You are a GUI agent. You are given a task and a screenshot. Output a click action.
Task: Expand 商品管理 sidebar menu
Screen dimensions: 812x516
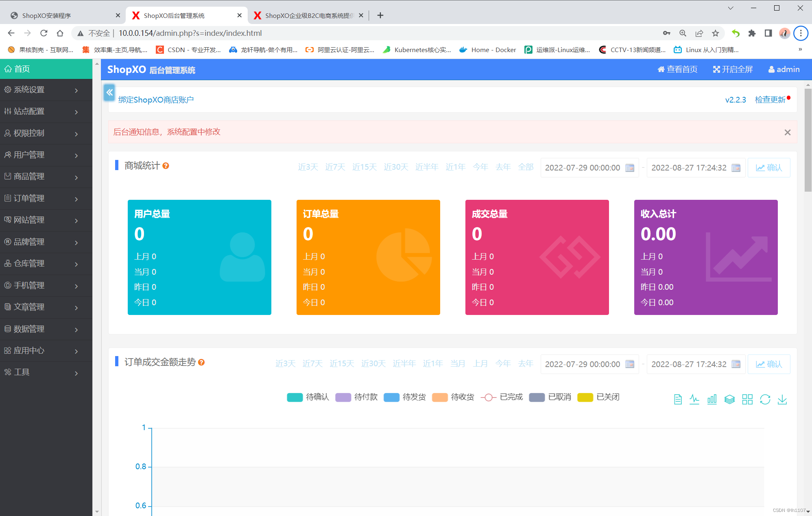click(46, 177)
